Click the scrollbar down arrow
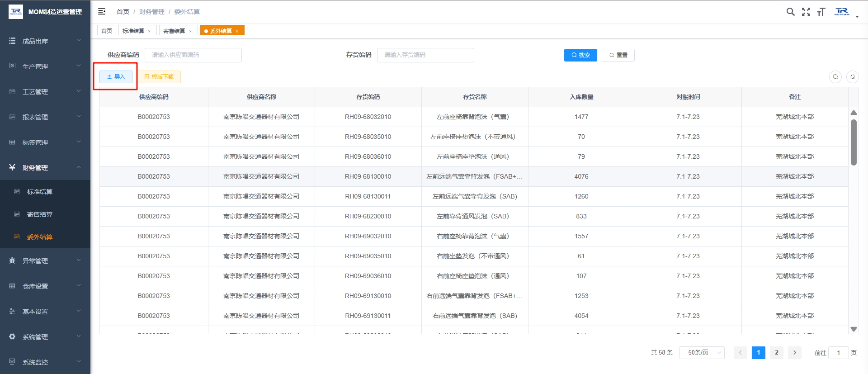The width and height of the screenshot is (868, 374). 854,329
